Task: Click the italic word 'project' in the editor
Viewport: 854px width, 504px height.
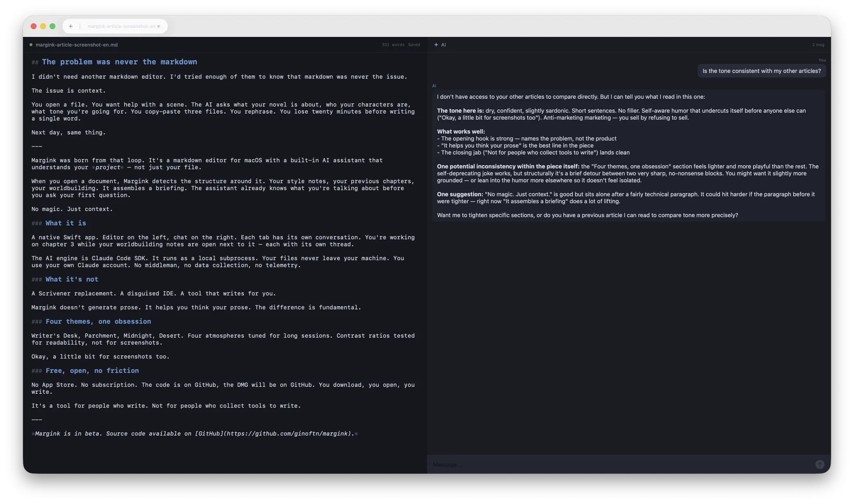Action: pos(108,167)
